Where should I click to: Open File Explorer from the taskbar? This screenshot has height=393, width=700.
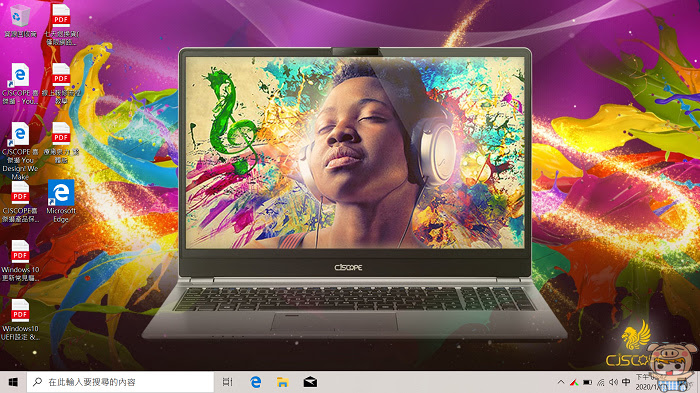coord(283,382)
